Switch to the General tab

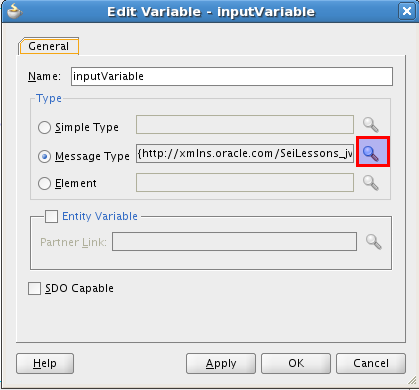click(x=49, y=46)
